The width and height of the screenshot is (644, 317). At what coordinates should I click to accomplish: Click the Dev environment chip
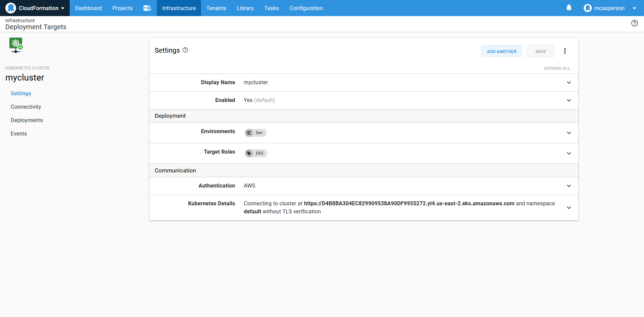tap(256, 133)
